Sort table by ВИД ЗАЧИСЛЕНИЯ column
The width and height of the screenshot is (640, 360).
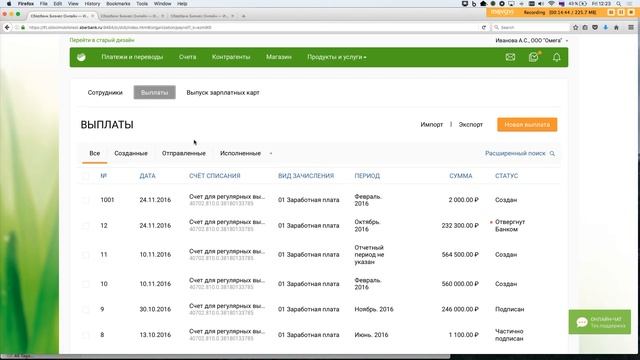[x=306, y=176]
